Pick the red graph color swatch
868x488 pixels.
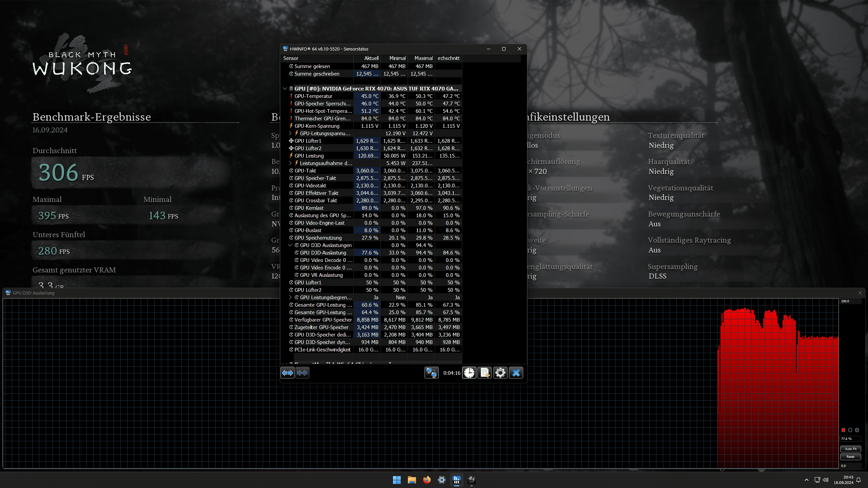pyautogui.click(x=843, y=430)
